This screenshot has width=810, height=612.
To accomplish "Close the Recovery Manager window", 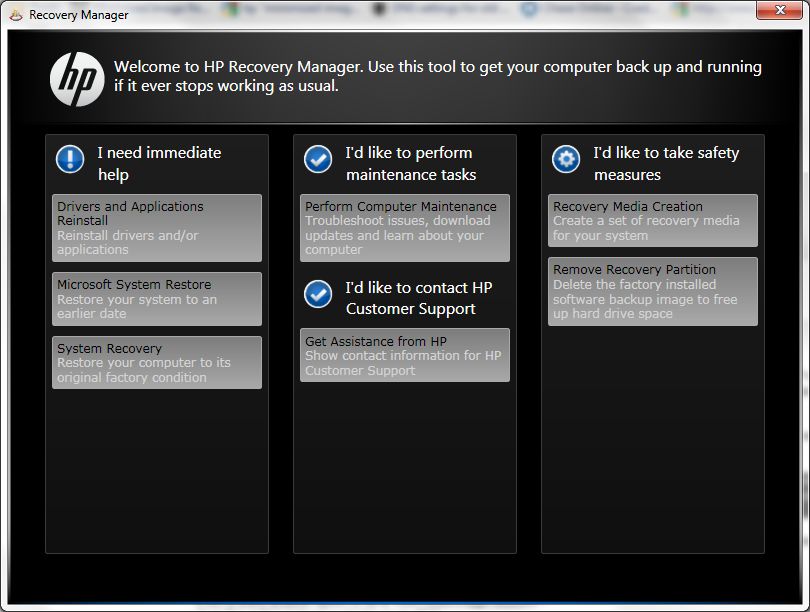I will pyautogui.click(x=780, y=10).
